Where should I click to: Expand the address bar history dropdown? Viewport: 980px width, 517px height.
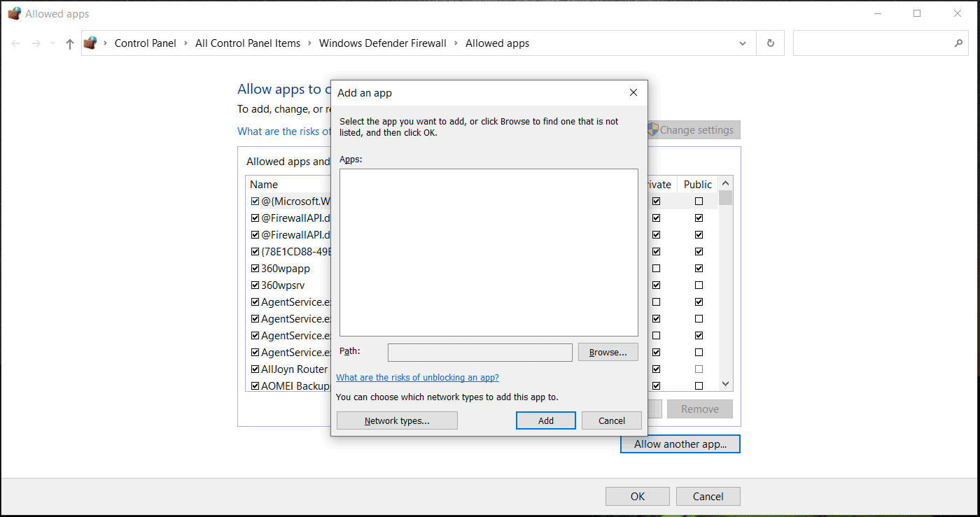coord(743,43)
